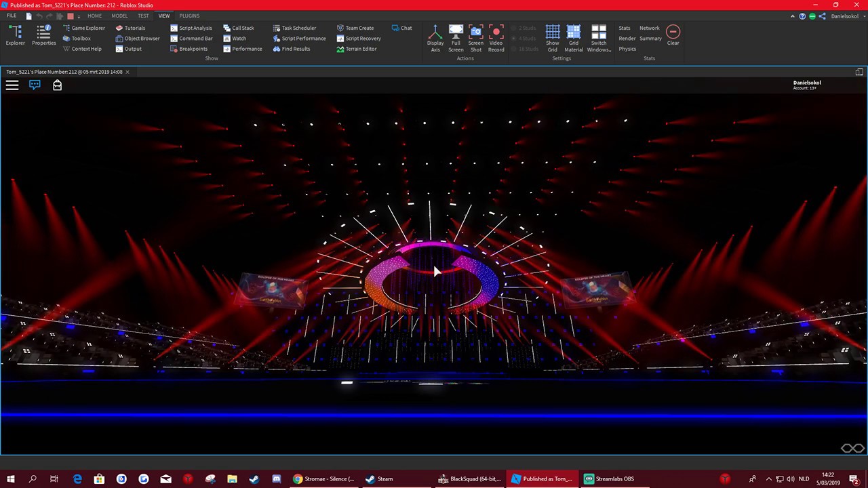Clear the stats display
This screenshot has height=488, width=868.
click(x=673, y=35)
